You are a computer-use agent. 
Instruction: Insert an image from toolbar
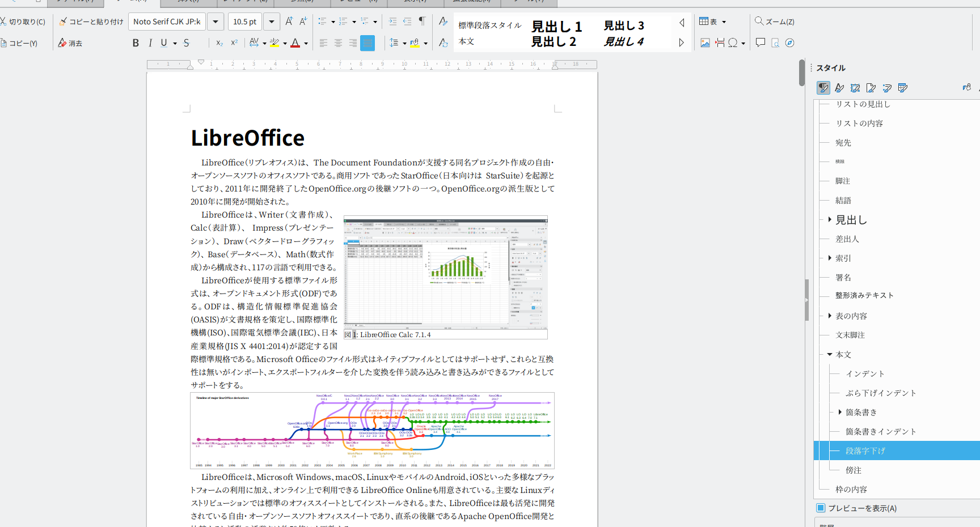705,43
